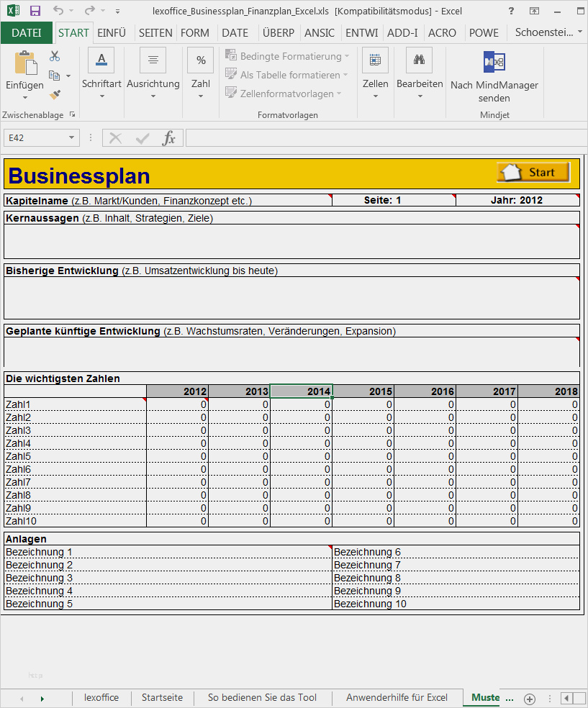Screen dimensions: 588x708
Task: Click the Nach MindManager senden icon
Action: coord(494,61)
